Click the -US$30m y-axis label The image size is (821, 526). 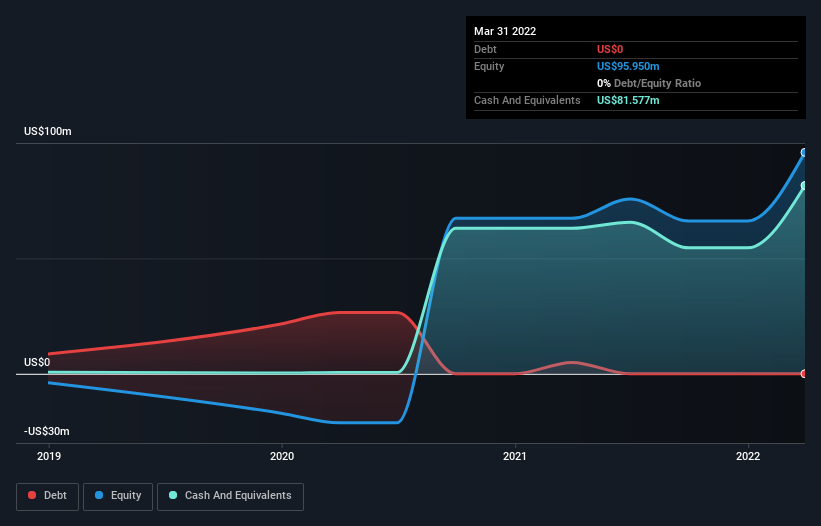click(47, 431)
